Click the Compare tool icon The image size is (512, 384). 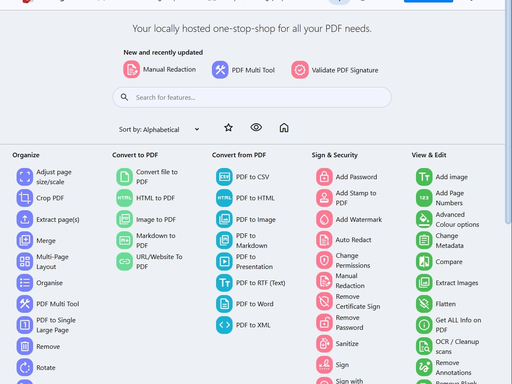[424, 262]
